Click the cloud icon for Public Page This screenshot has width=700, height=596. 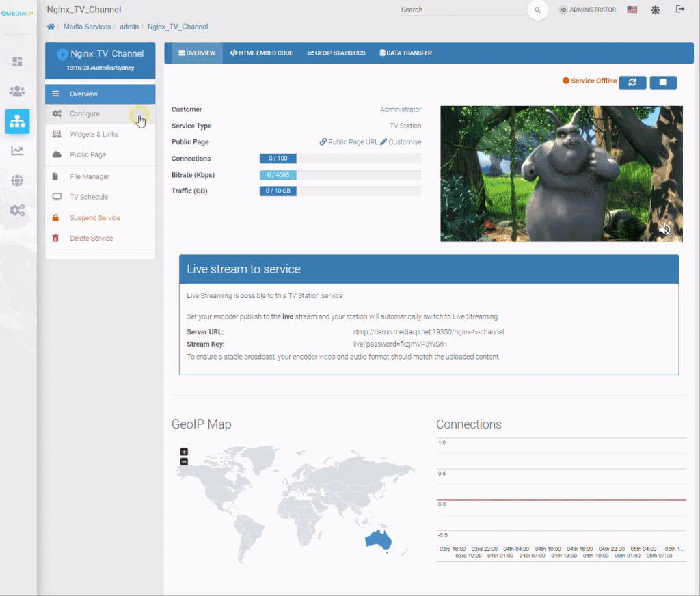click(57, 154)
